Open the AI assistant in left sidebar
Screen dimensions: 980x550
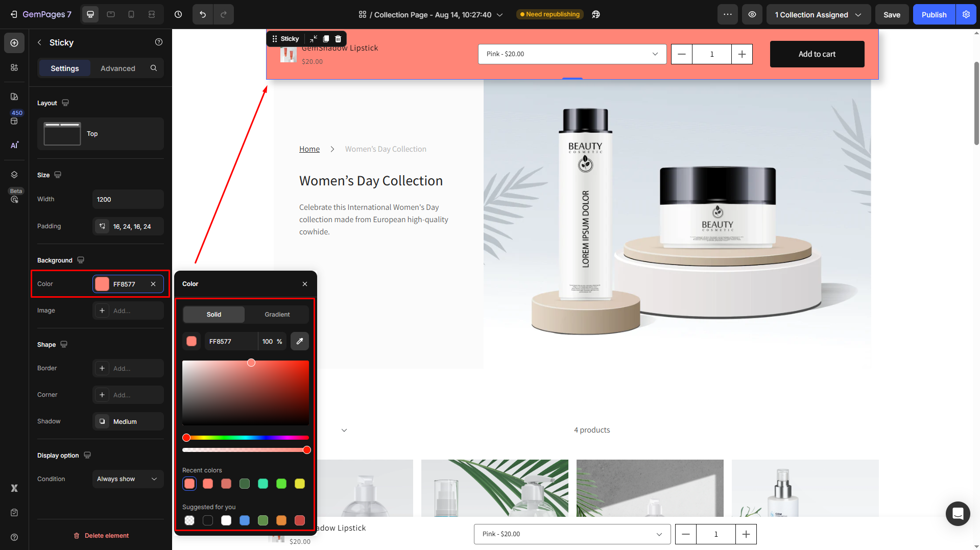[14, 145]
